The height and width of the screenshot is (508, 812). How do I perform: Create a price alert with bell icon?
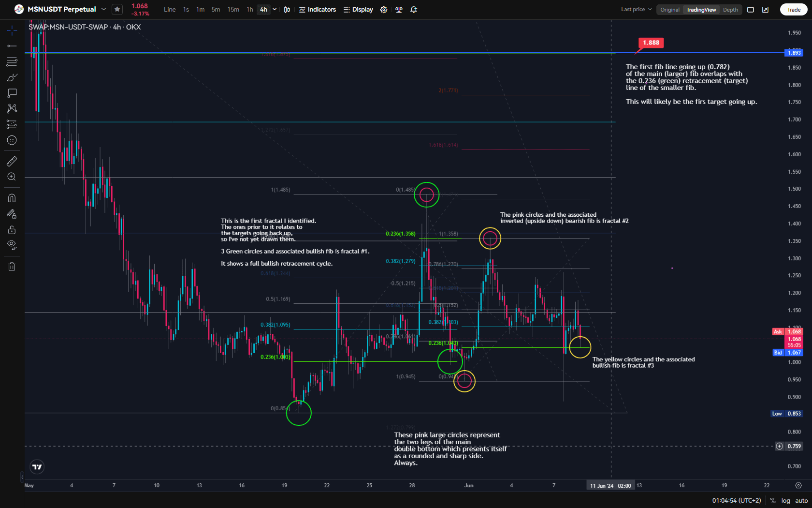[414, 9]
